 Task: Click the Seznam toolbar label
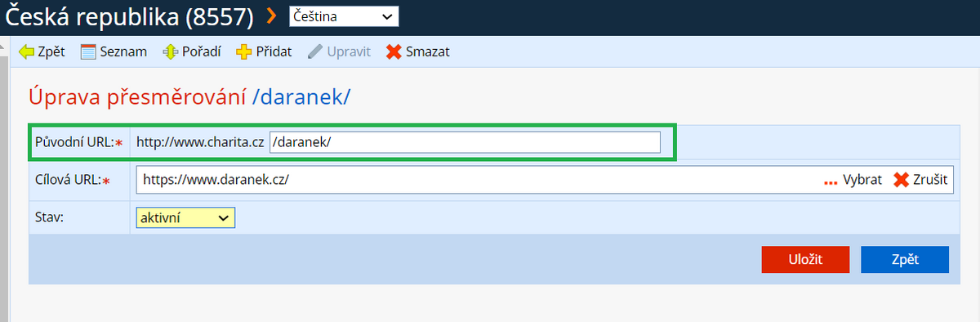(x=123, y=51)
